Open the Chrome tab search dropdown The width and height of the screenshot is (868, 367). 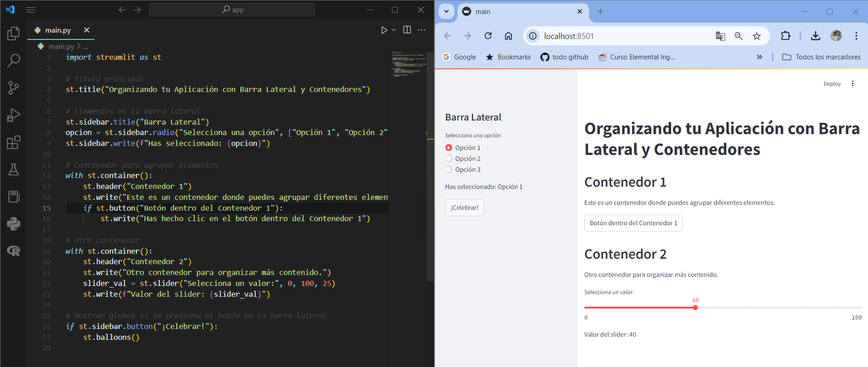pyautogui.click(x=446, y=11)
